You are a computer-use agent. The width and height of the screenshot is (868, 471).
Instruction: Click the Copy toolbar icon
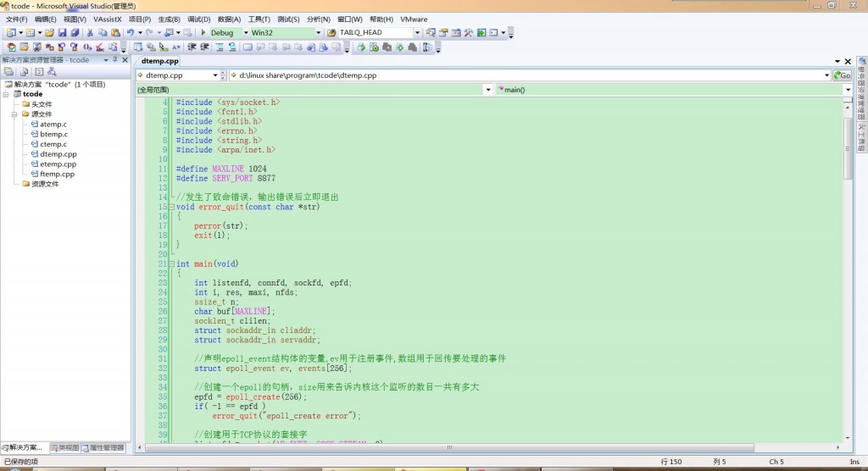click(103, 33)
